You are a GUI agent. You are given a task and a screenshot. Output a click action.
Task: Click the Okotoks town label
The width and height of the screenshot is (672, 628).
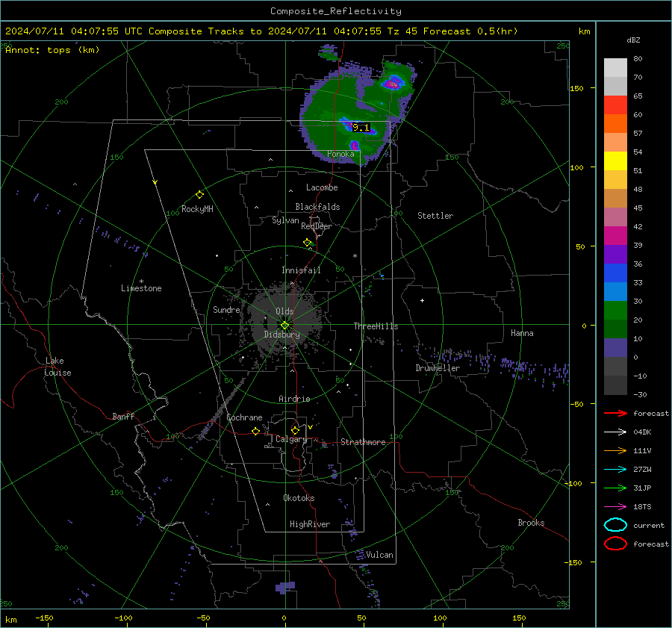coord(299,498)
